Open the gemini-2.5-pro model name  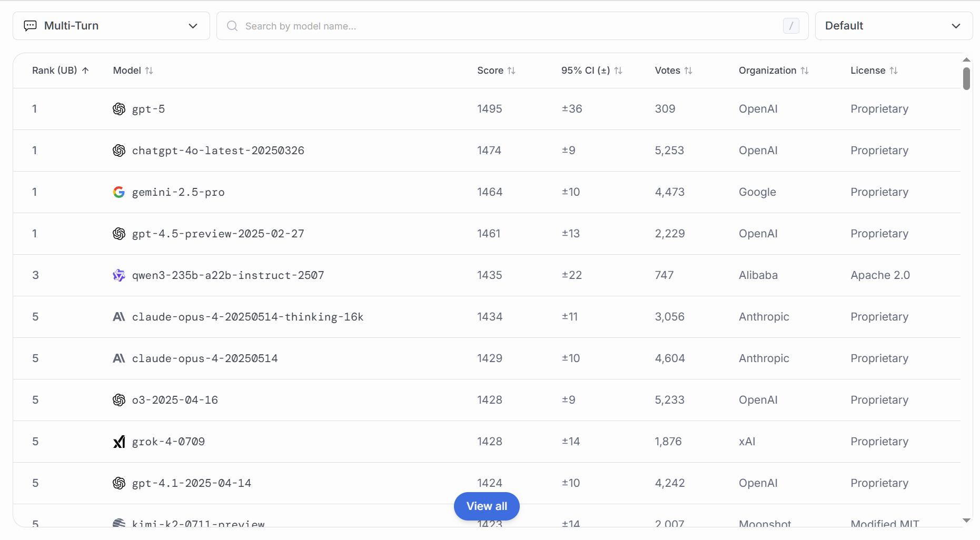tap(179, 192)
